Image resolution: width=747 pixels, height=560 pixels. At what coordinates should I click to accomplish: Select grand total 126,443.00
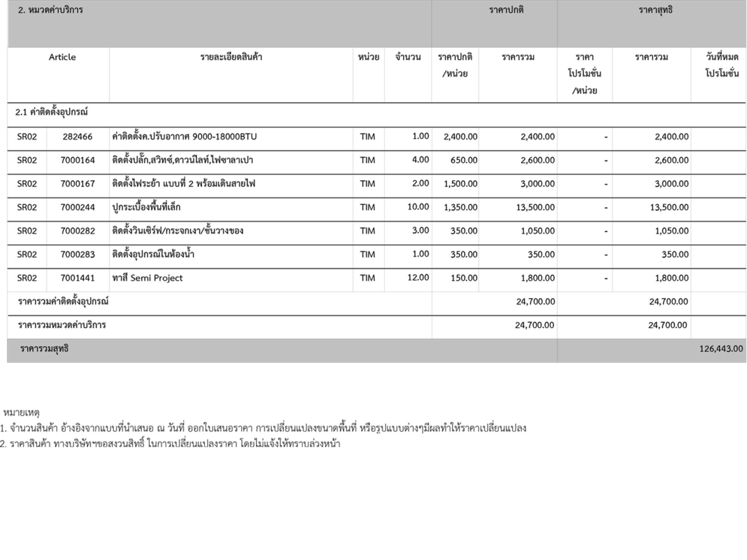click(x=721, y=349)
